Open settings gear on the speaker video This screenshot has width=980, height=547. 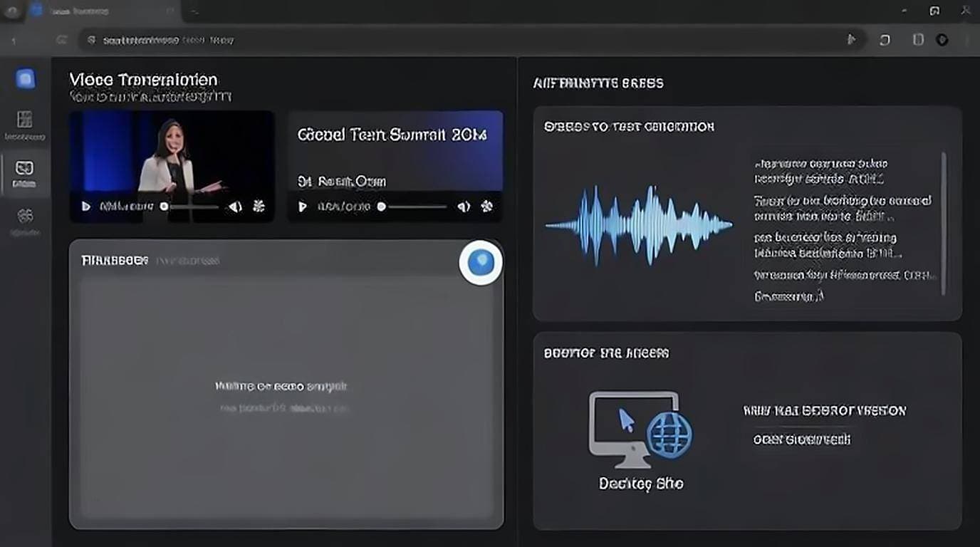(x=259, y=207)
